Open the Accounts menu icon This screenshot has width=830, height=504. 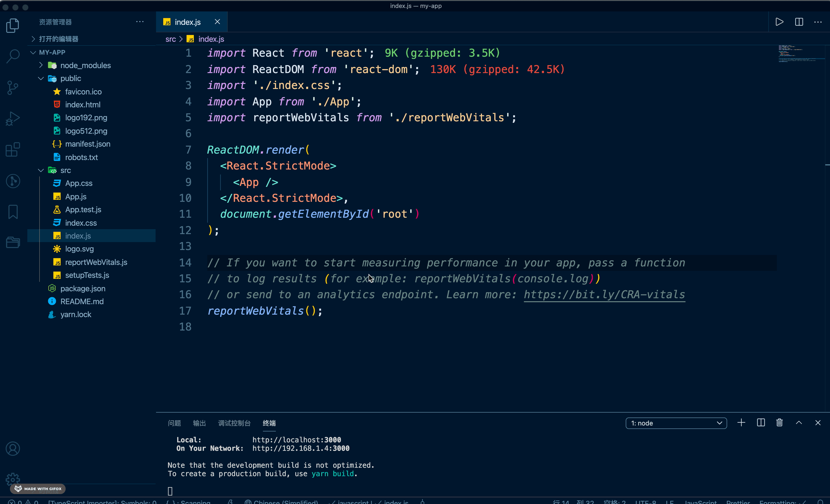(13, 449)
